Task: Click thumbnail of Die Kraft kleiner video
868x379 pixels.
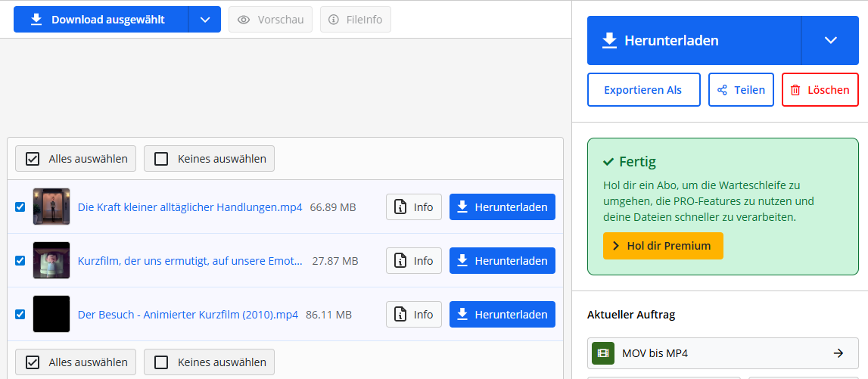Action: click(x=51, y=207)
